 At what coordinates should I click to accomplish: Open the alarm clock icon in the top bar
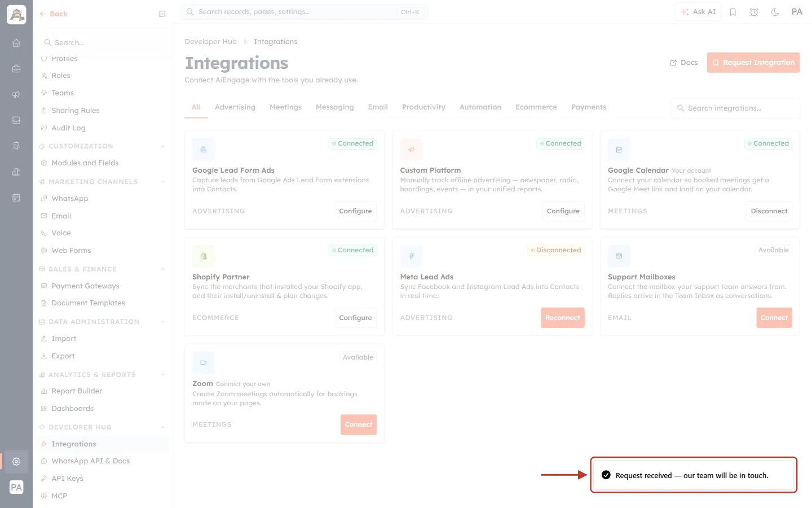[754, 12]
